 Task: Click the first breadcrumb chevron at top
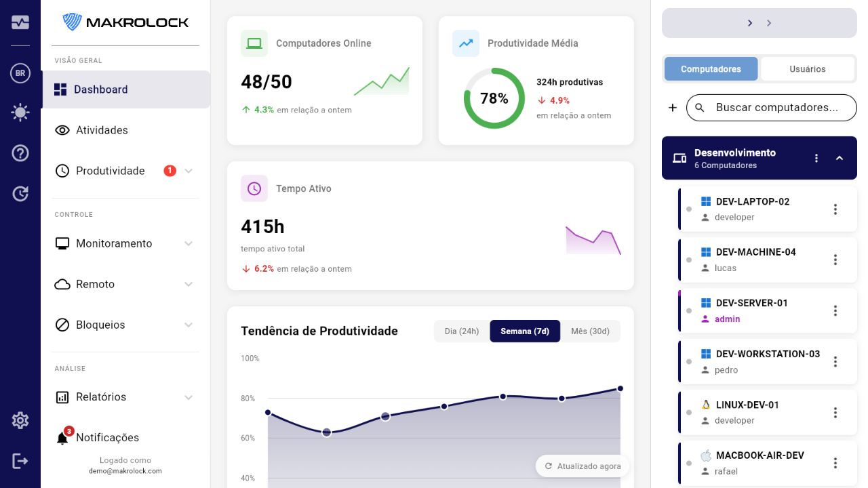[x=750, y=23]
